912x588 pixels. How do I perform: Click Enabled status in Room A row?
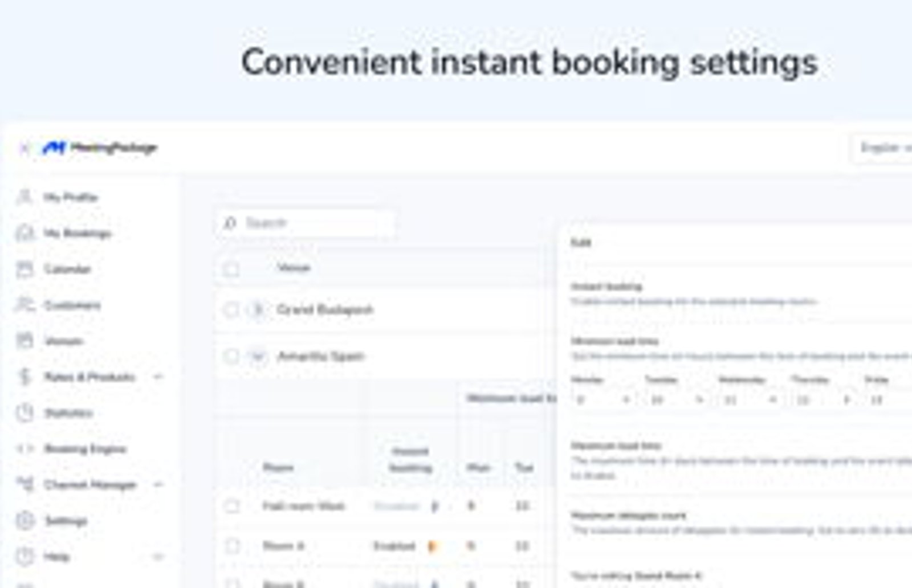(394, 546)
